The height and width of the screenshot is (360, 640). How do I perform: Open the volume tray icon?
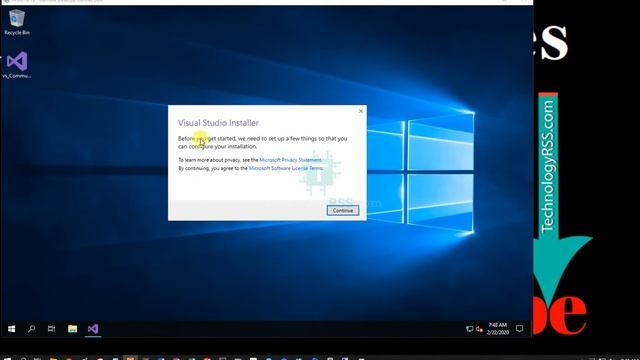[479, 329]
